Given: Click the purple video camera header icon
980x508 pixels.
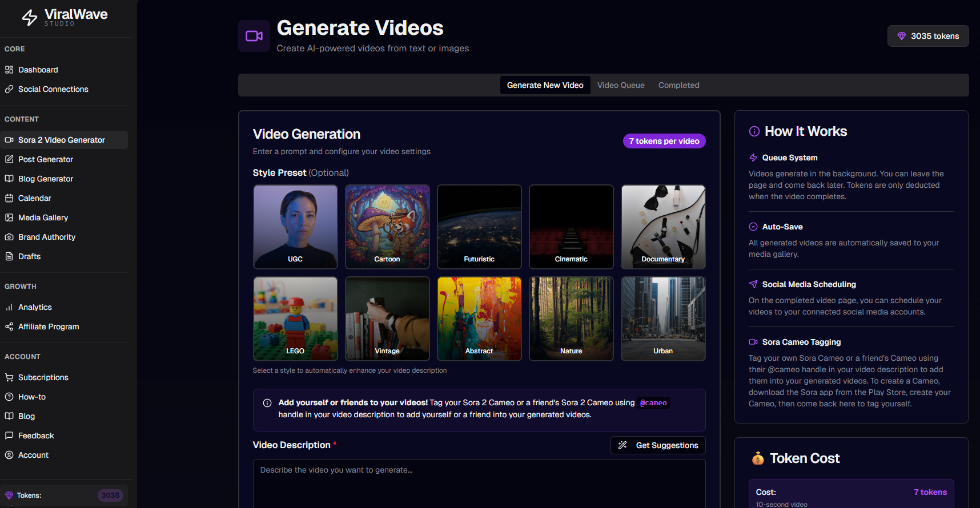Looking at the screenshot, I should [254, 36].
